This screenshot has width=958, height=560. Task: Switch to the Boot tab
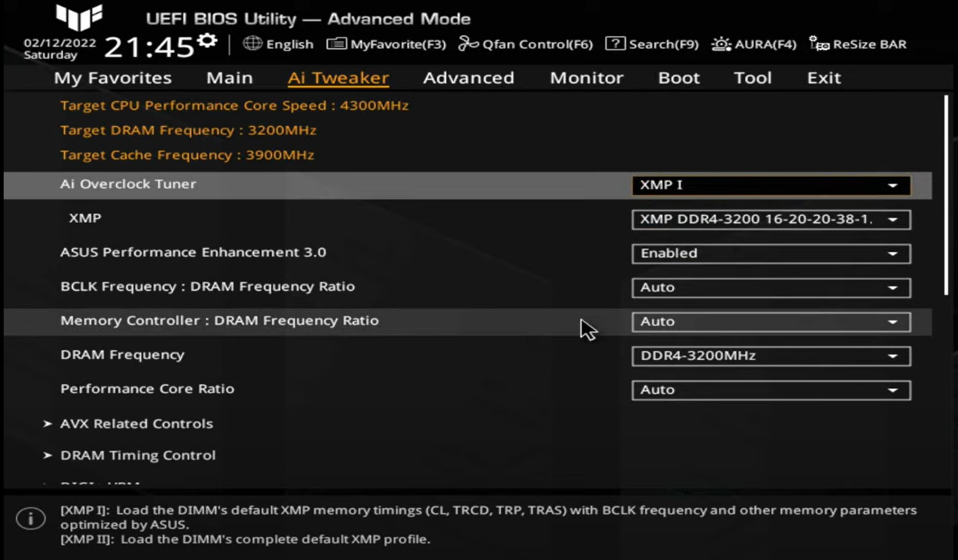click(x=679, y=78)
